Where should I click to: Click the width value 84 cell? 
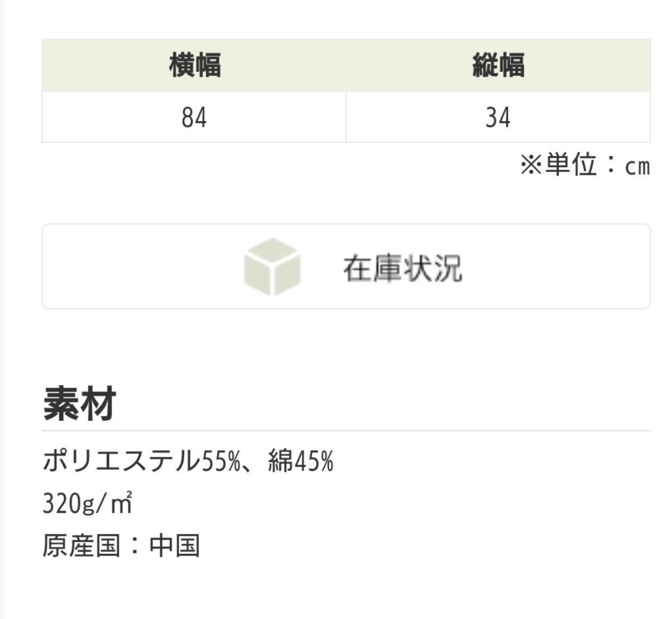tap(194, 117)
